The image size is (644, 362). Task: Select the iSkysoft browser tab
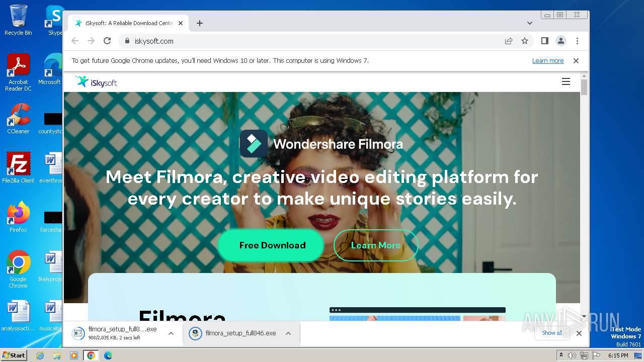pyautogui.click(x=128, y=23)
